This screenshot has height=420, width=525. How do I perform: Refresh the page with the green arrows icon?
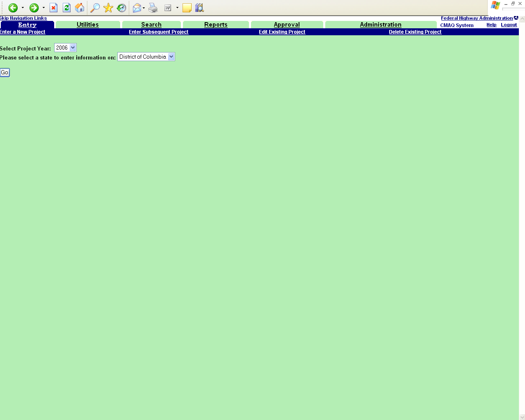pos(66,8)
